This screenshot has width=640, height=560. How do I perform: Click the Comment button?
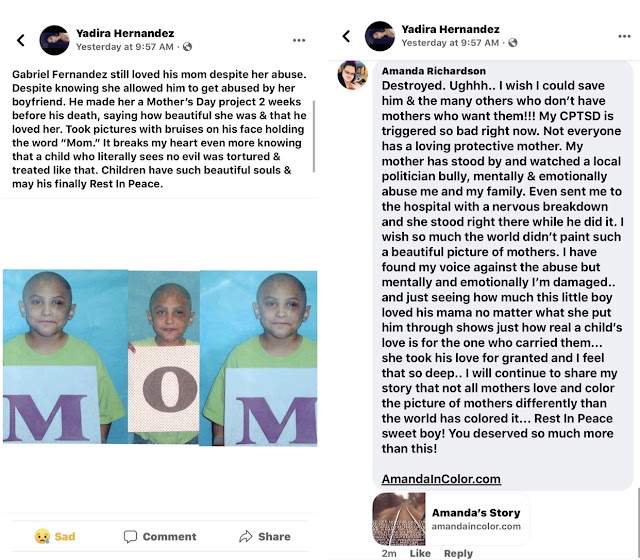[160, 536]
